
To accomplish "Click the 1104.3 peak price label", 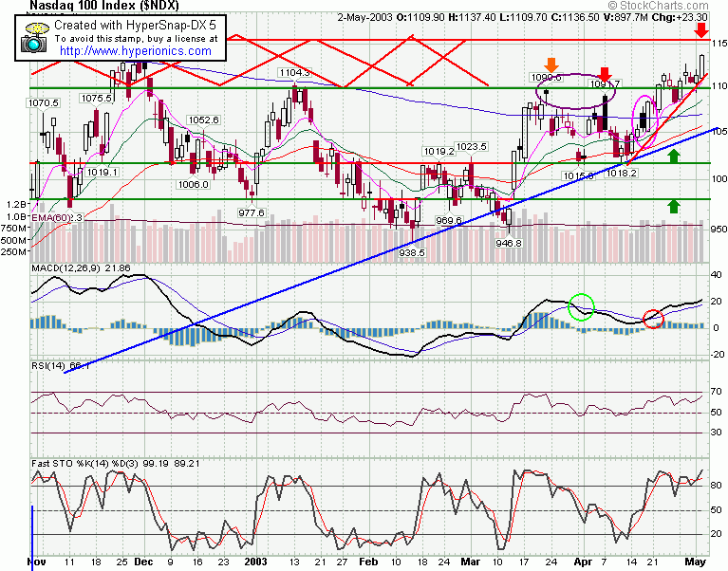I will click(294, 73).
